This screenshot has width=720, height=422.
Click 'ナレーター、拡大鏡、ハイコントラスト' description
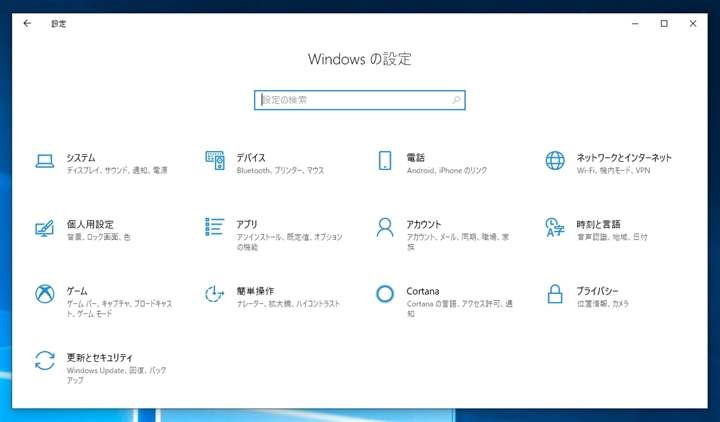(288, 304)
